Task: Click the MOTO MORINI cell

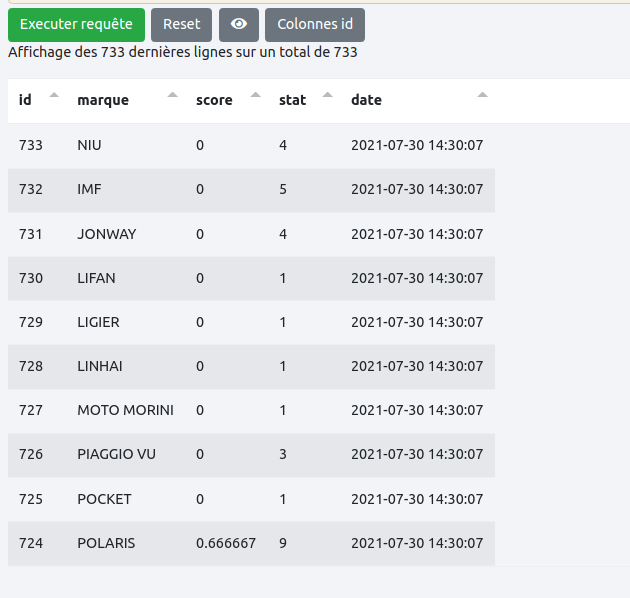Action: (125, 410)
